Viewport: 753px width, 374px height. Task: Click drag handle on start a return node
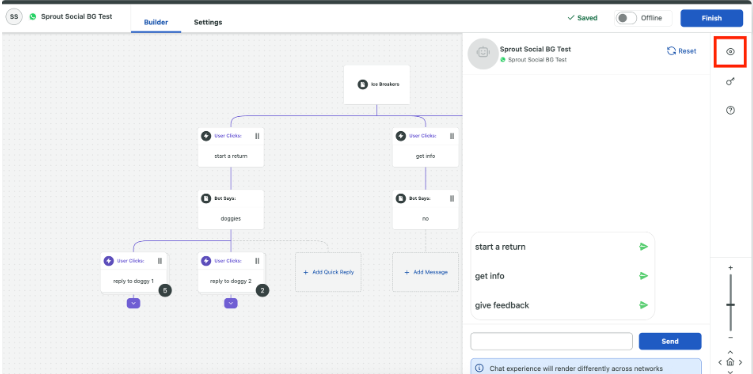[x=257, y=136]
